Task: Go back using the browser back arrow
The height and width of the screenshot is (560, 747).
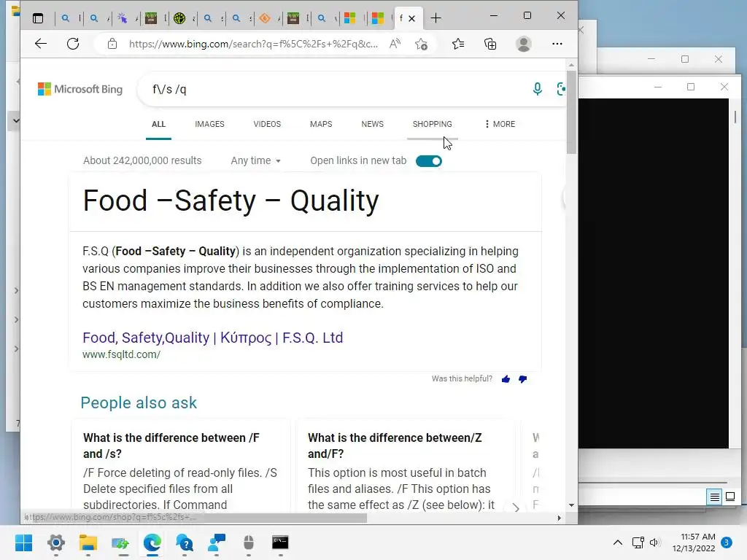Action: (x=41, y=44)
